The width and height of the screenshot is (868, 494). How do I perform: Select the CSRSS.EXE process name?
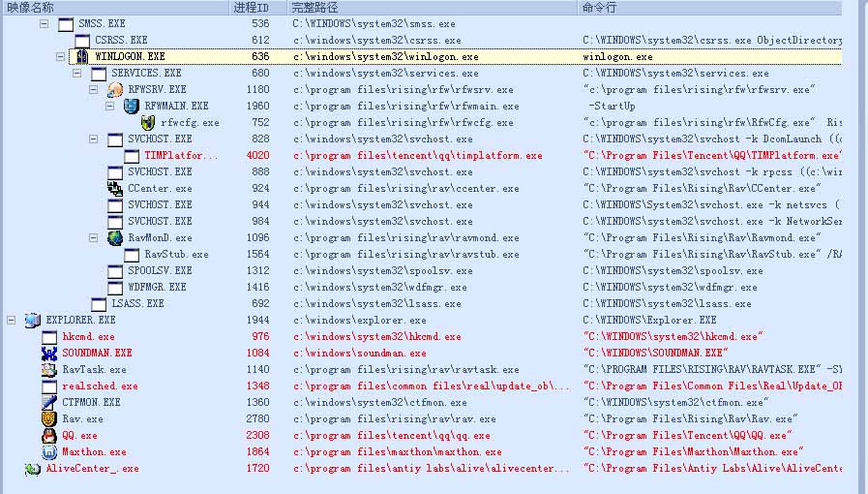point(121,41)
